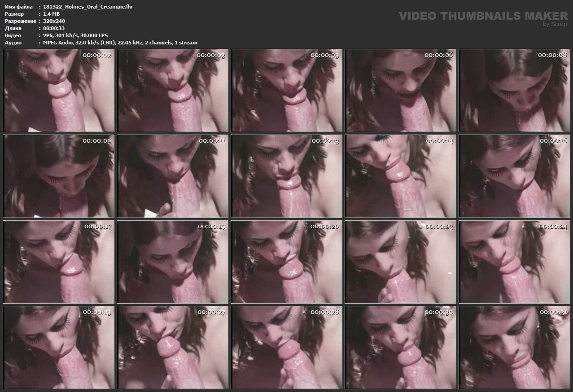Select the Аудио label
Screen dimensions: 573x392
pos(13,43)
